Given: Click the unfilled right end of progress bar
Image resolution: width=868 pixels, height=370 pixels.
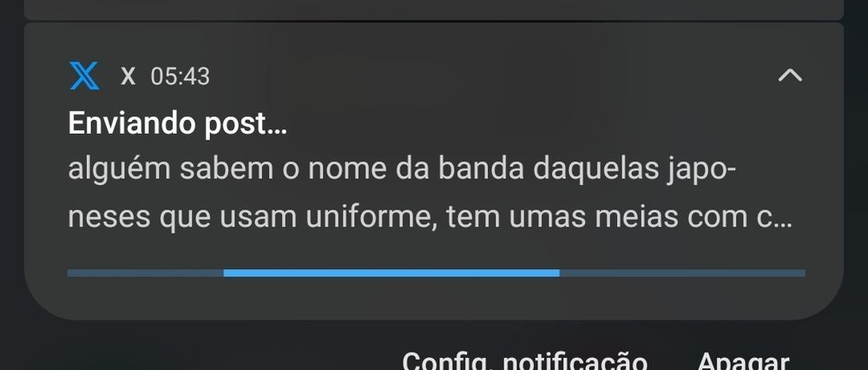Looking at the screenshot, I should [682, 273].
